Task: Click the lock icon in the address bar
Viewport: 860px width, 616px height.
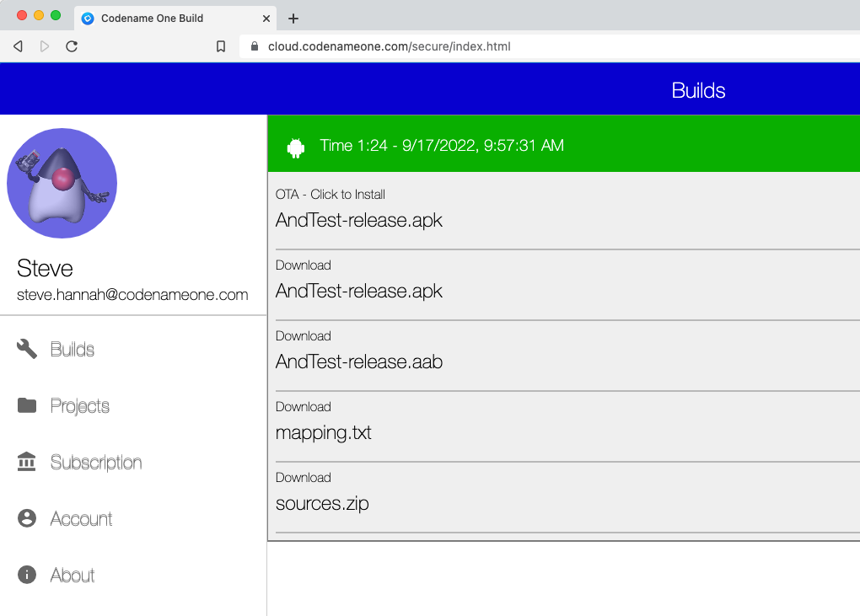Action: point(255,46)
